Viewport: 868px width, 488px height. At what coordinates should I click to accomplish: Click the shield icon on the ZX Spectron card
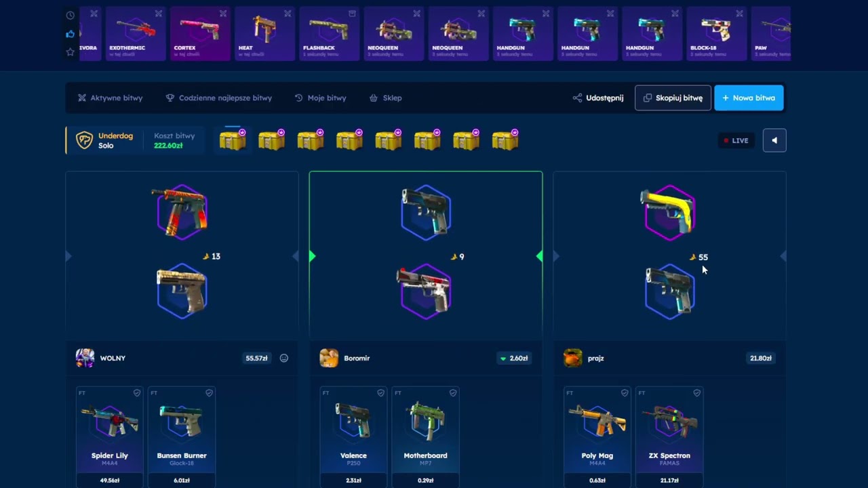click(x=696, y=393)
